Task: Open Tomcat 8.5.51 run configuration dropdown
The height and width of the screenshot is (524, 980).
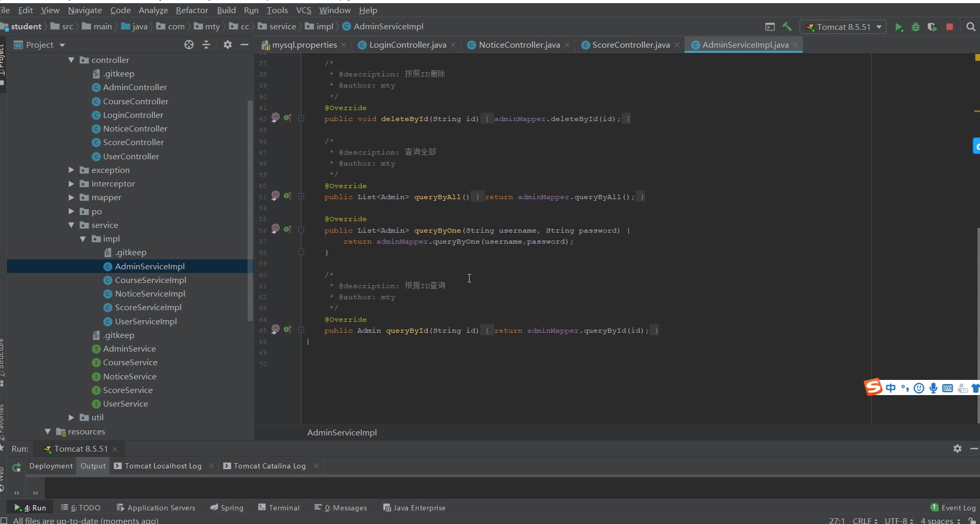Action: 843,27
